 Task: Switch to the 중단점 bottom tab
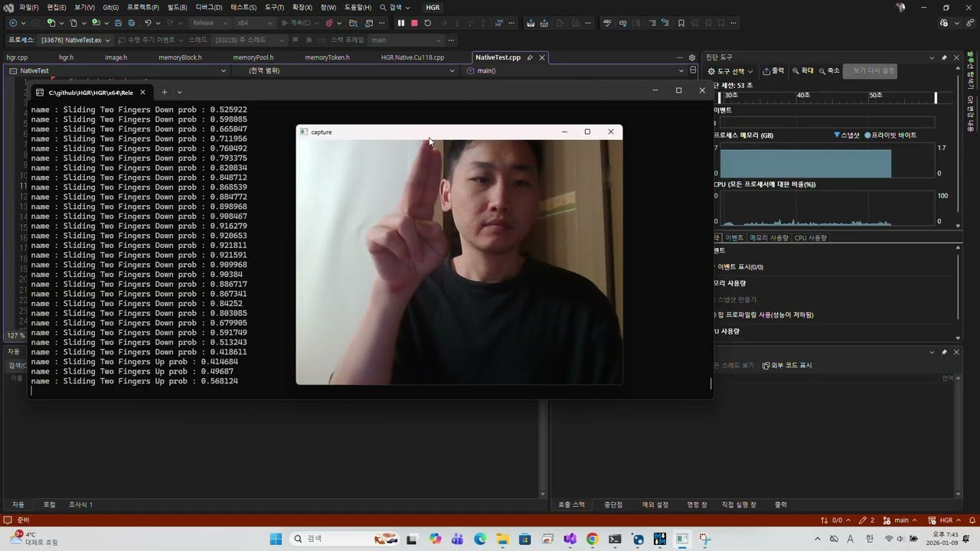(x=613, y=505)
